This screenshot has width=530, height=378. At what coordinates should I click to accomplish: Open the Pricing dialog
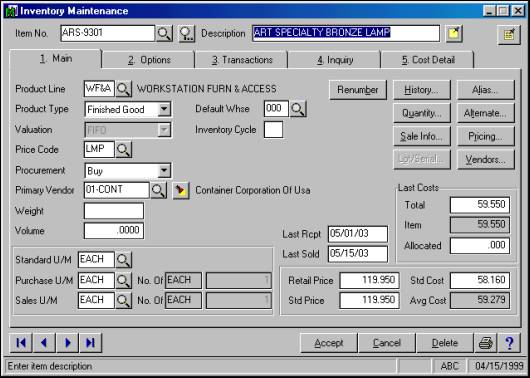[486, 136]
